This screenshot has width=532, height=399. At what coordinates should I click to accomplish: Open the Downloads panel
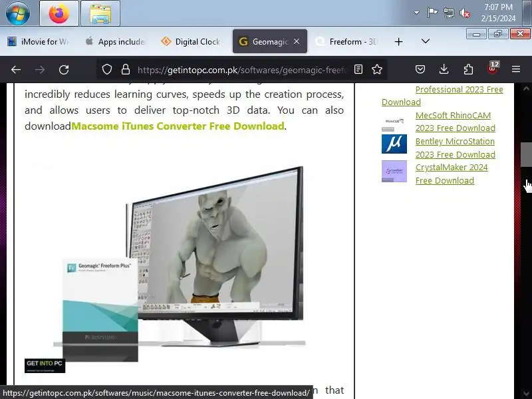[444, 70]
